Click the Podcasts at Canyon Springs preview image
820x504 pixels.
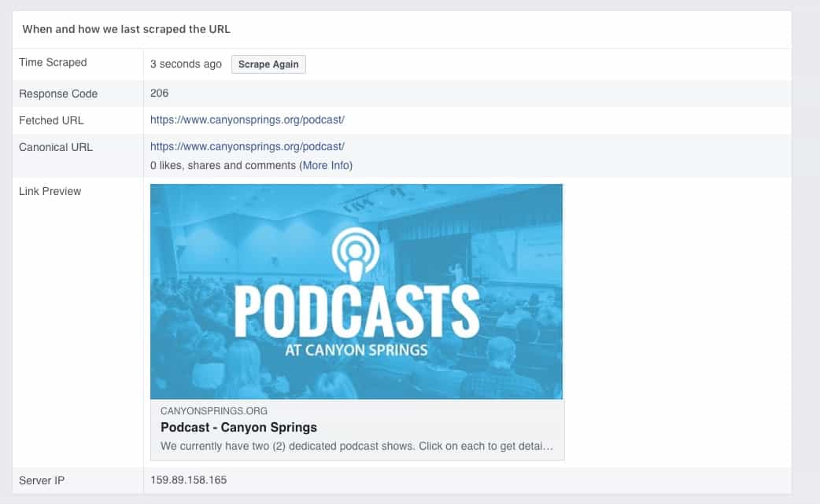(x=356, y=292)
